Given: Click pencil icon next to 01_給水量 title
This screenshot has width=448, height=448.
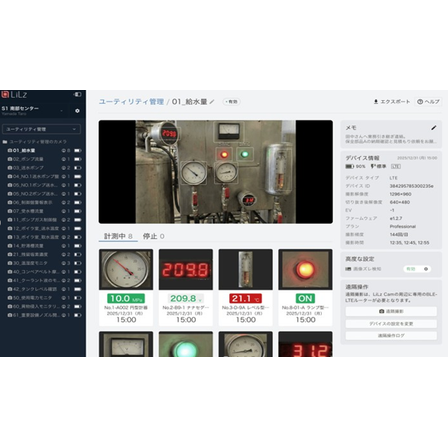Looking at the screenshot, I should pos(212,102).
